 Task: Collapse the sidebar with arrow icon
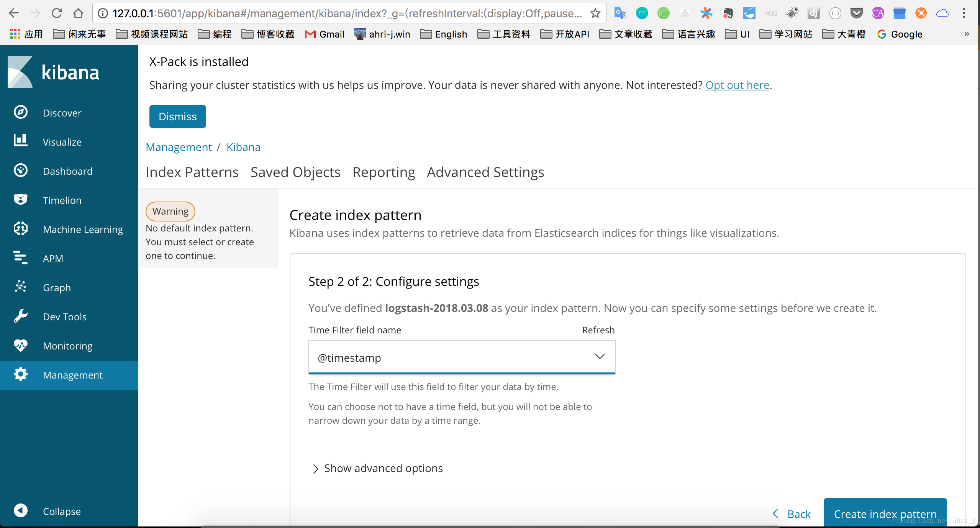21,511
